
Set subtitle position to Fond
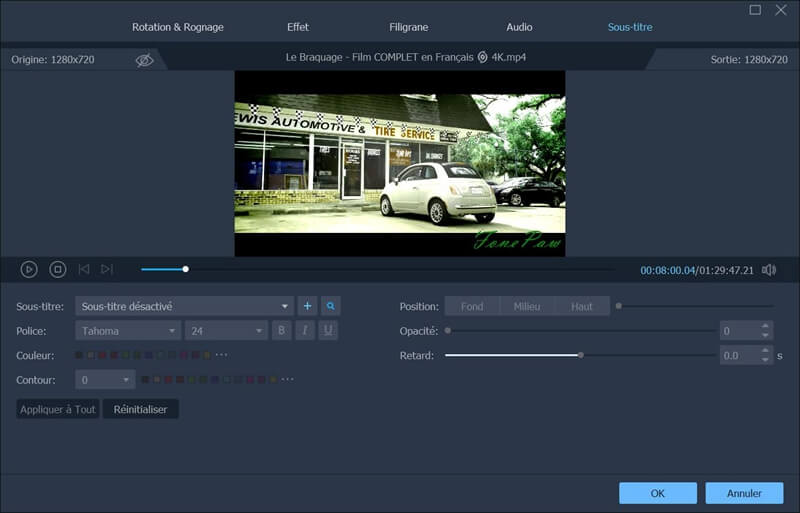click(x=472, y=306)
